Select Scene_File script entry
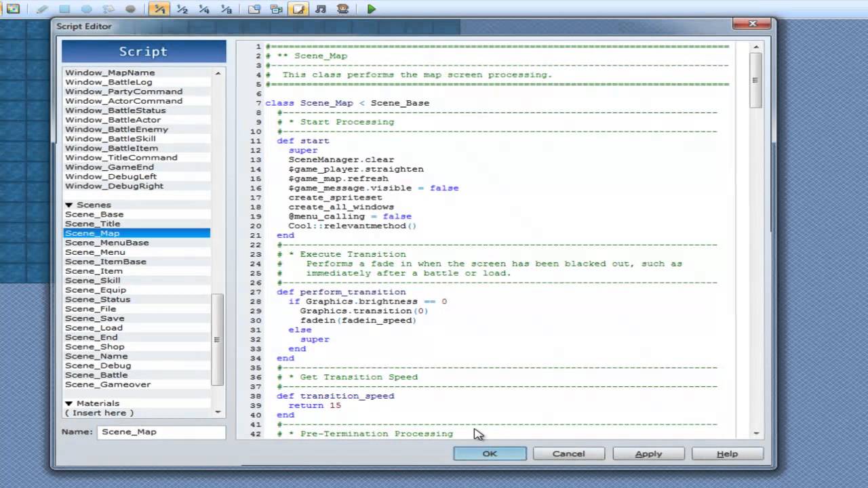 137,309
